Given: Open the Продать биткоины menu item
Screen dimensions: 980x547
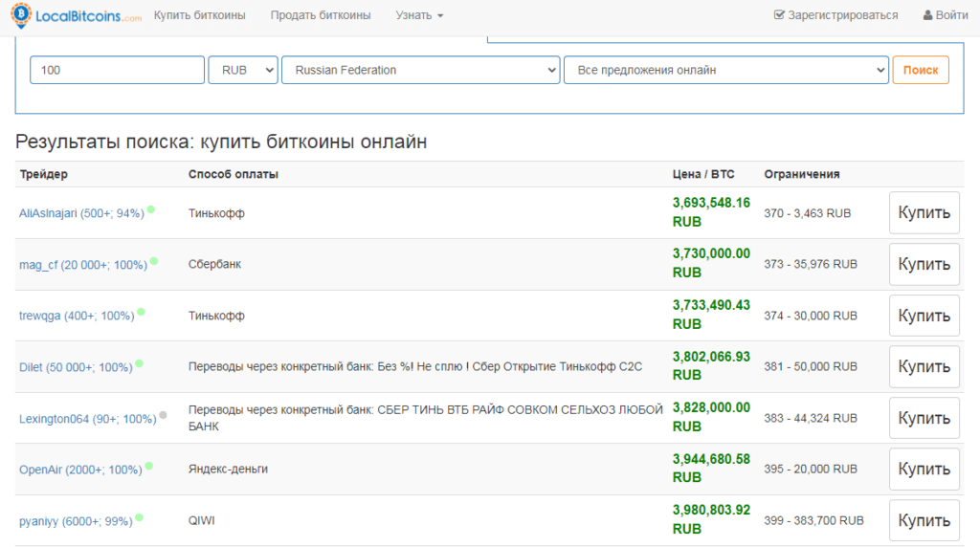Looking at the screenshot, I should coord(320,15).
